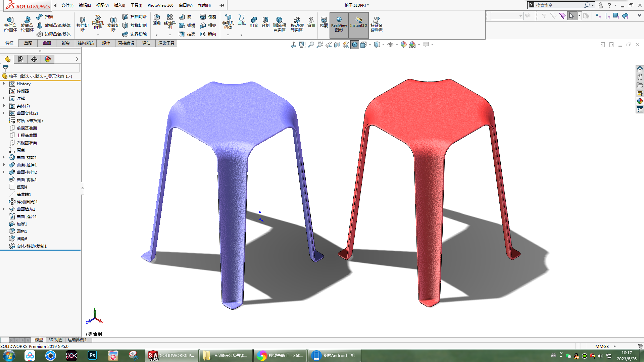This screenshot has width=644, height=362.
Task: Open Appearances task pane color ball
Action: pos(640,101)
